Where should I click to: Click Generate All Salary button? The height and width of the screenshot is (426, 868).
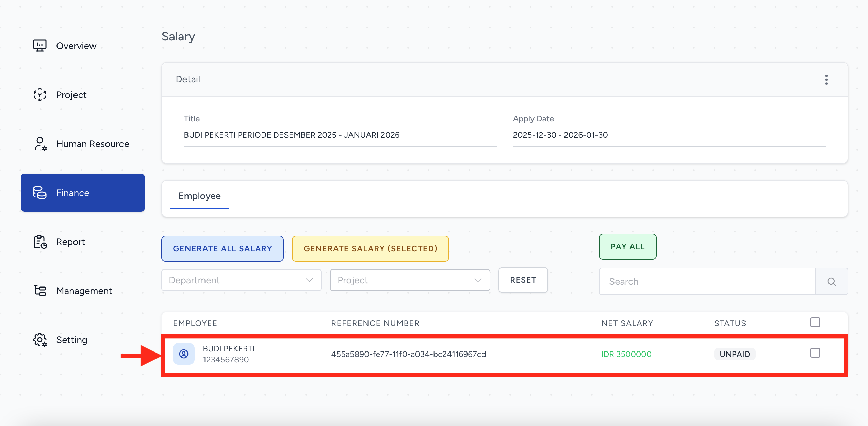click(x=222, y=249)
